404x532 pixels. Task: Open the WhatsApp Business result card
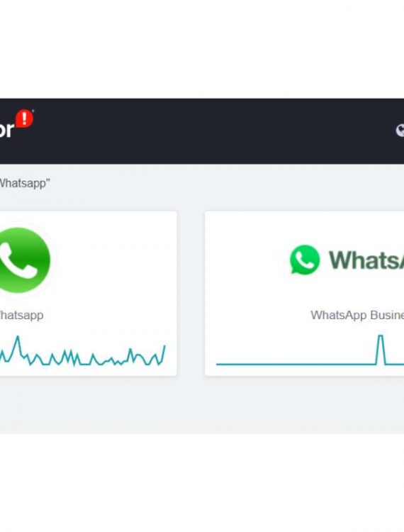click(x=304, y=294)
